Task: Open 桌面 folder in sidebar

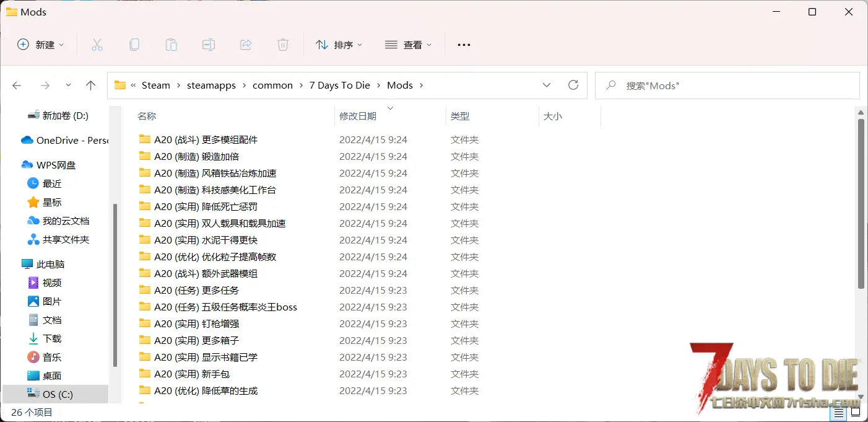Action: pyautogui.click(x=45, y=376)
